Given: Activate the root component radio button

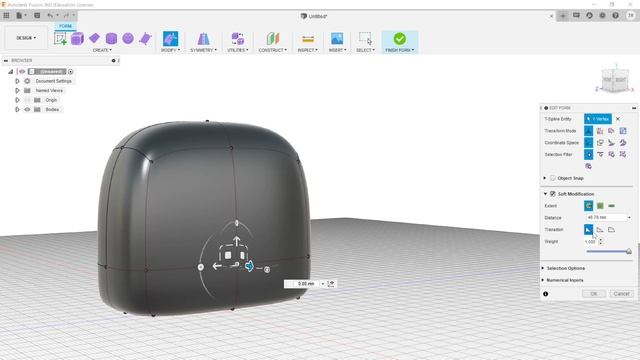Looking at the screenshot, I should (71, 71).
